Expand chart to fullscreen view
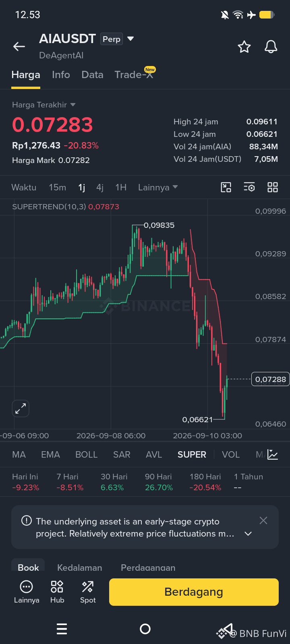 [21, 409]
